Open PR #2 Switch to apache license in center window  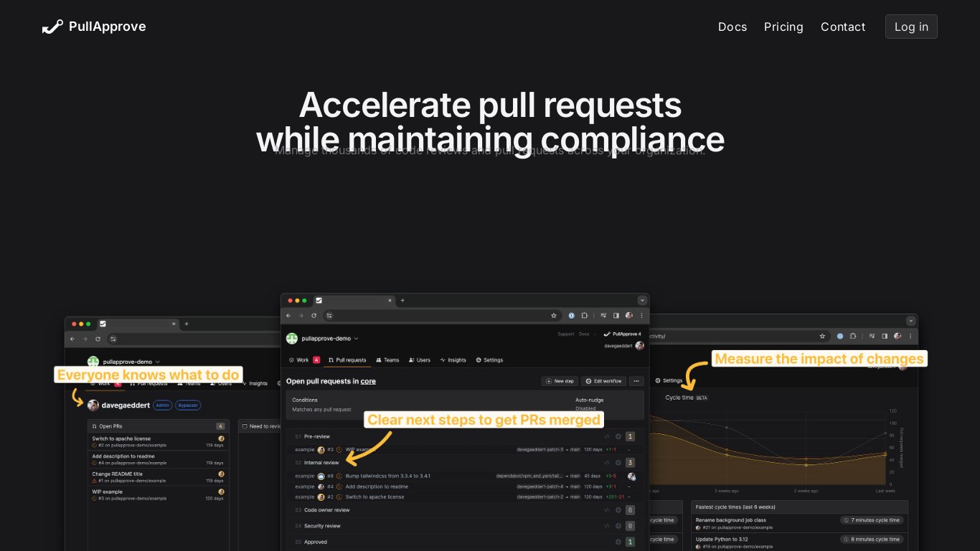pos(374,496)
